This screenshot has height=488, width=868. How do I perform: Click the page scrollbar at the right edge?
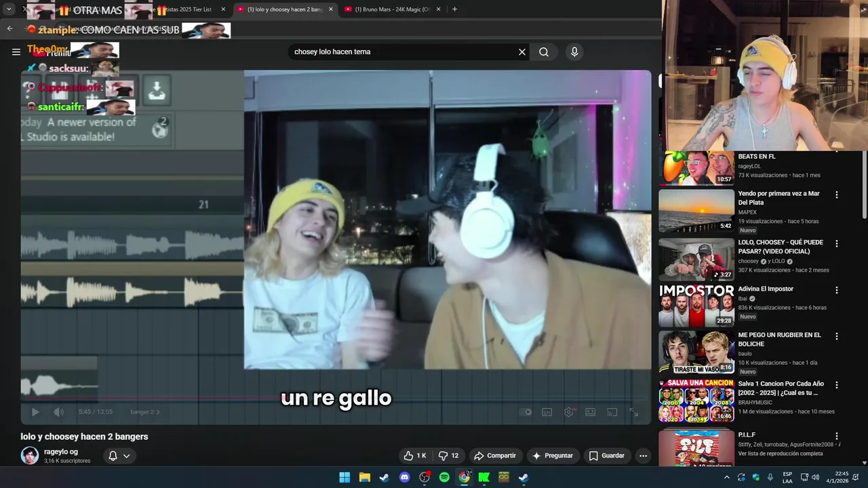pos(864,183)
